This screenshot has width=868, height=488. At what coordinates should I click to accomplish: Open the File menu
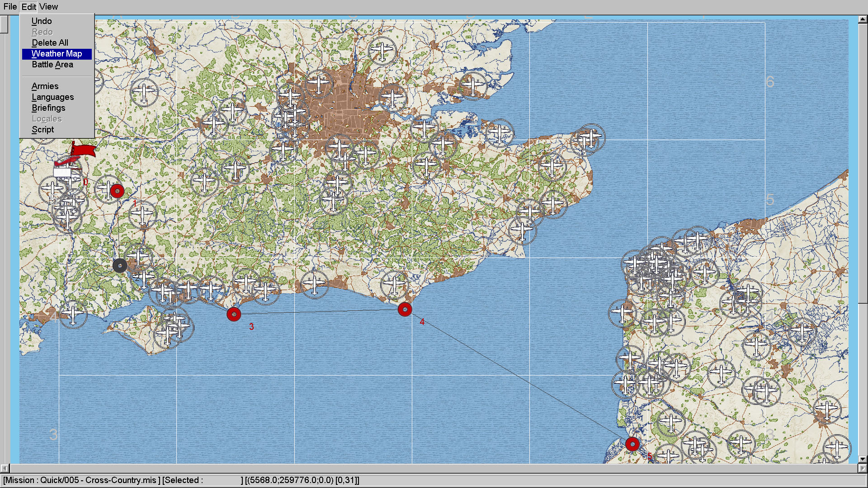pyautogui.click(x=10, y=7)
